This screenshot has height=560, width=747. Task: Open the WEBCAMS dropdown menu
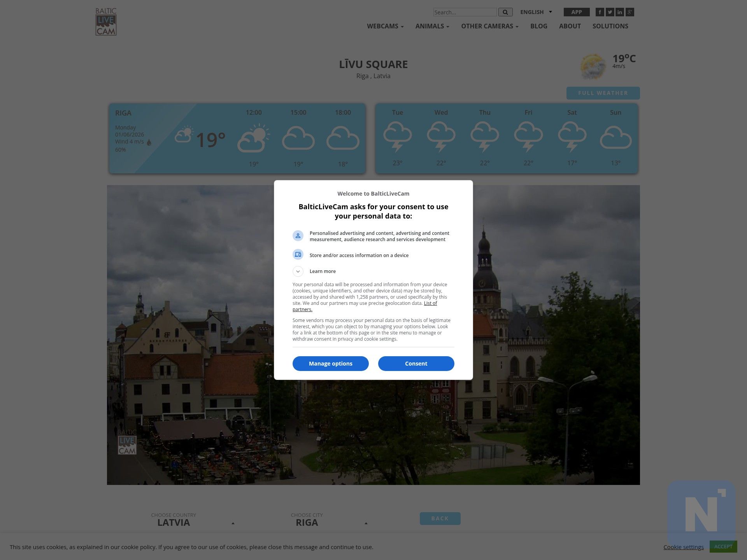point(385,26)
